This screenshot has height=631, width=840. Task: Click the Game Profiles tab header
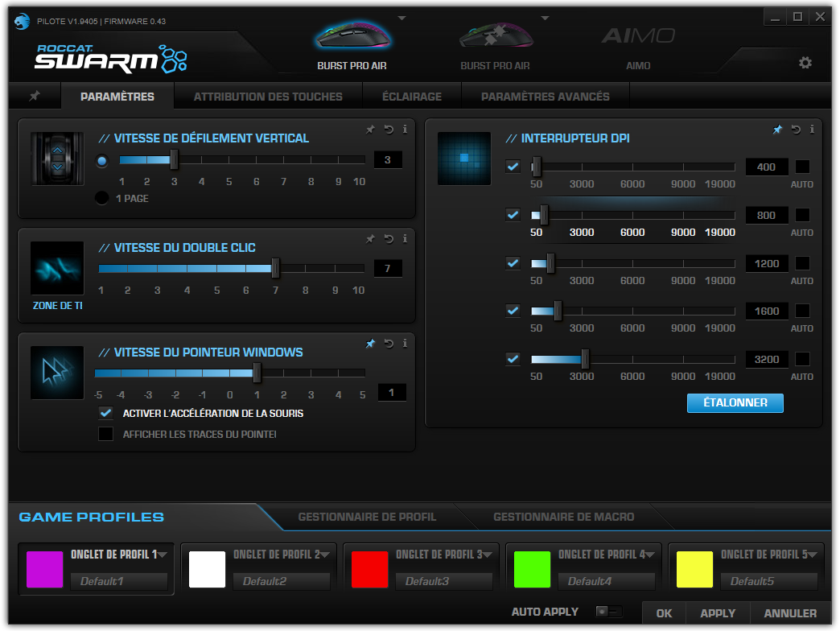point(92,517)
